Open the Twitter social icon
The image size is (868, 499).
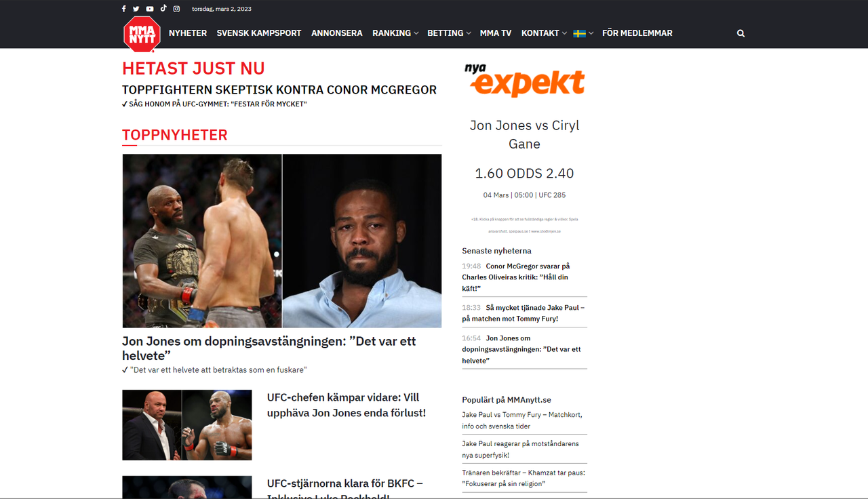click(x=136, y=9)
